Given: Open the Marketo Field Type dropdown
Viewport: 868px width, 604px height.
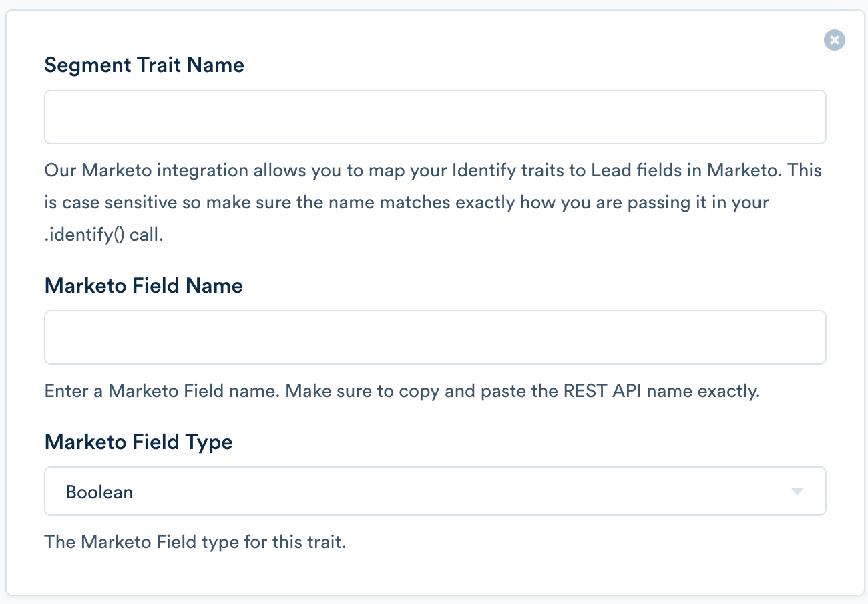Looking at the screenshot, I should 435,491.
